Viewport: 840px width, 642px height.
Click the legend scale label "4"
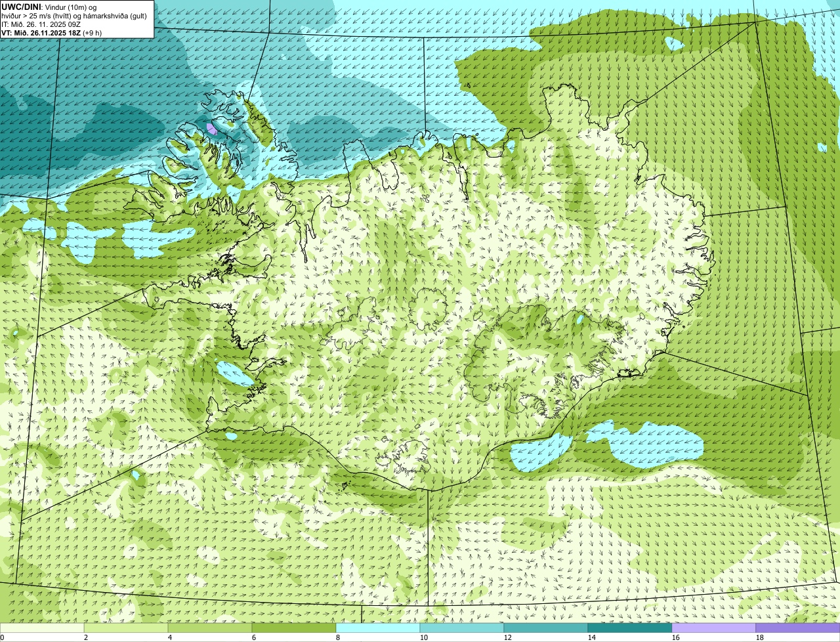click(170, 637)
